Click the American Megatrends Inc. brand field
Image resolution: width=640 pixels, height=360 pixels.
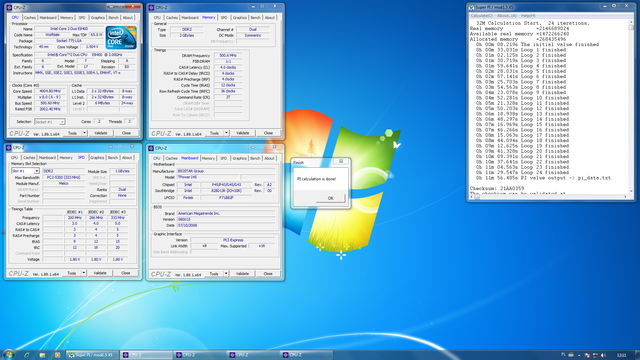point(226,213)
